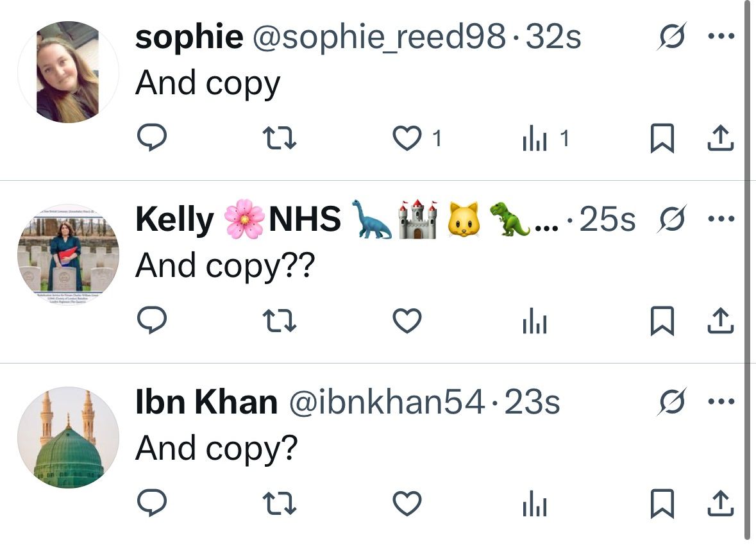Reply to sophie's "And copy" post

point(153,138)
